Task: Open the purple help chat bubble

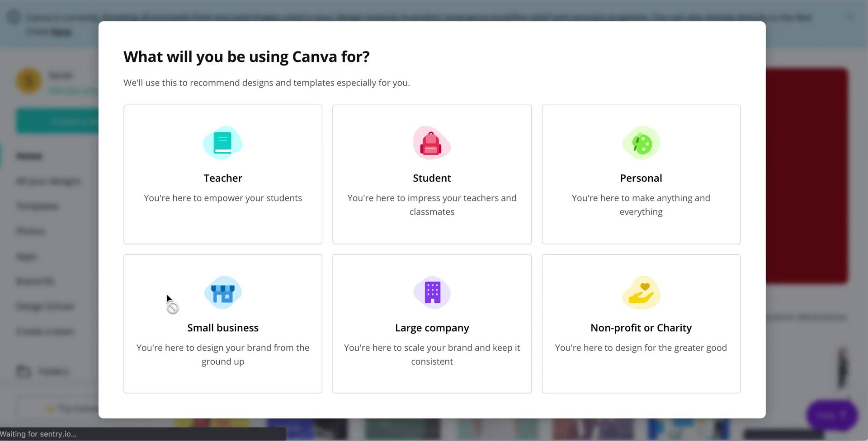Action: coord(832,414)
